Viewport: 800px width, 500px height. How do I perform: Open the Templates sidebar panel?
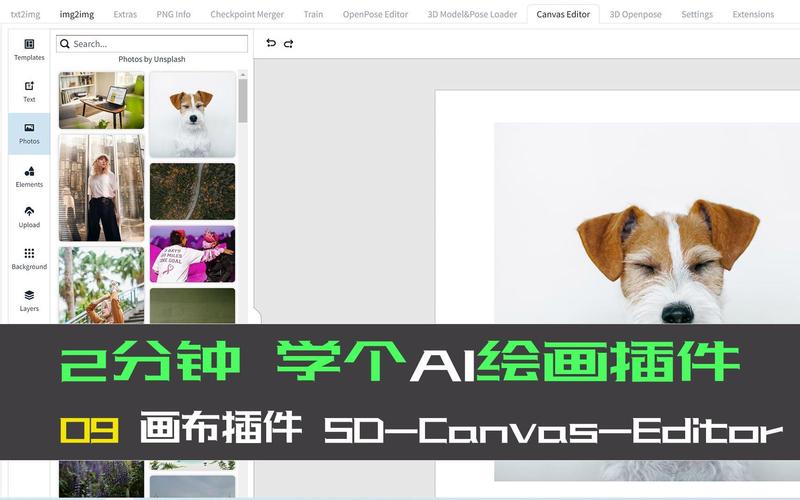[x=29, y=49]
